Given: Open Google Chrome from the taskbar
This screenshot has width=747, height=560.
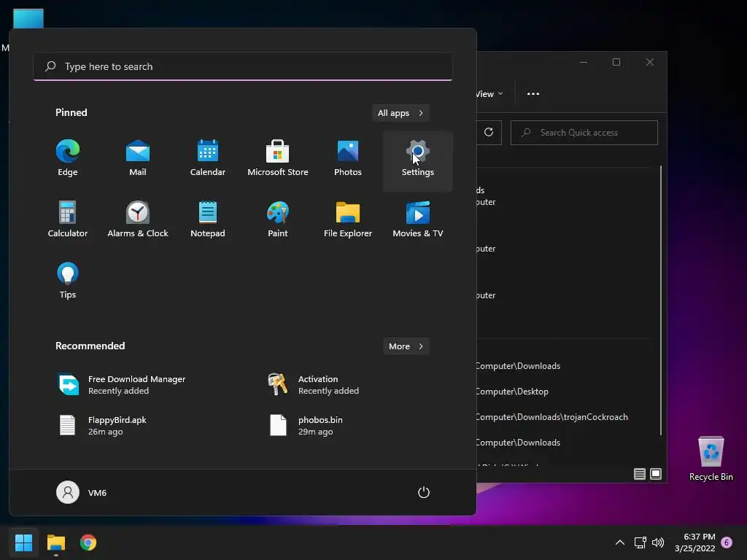Looking at the screenshot, I should 88,542.
